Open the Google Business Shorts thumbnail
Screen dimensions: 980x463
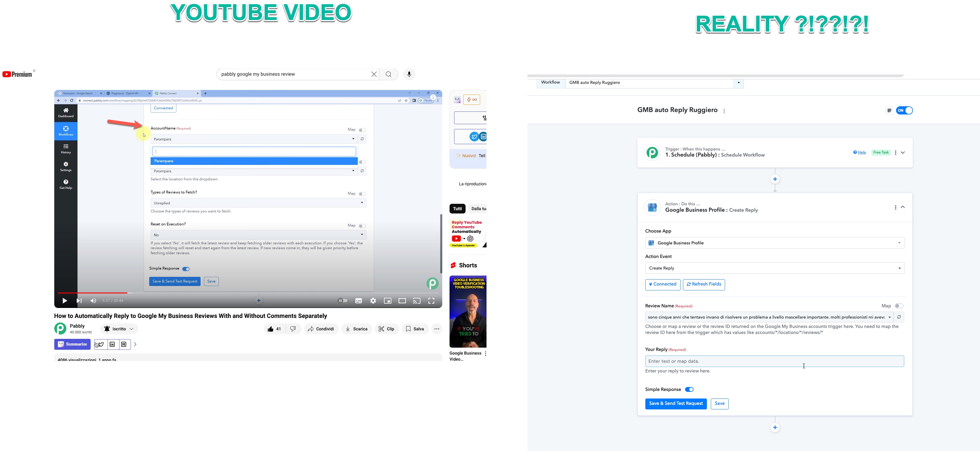[468, 311]
